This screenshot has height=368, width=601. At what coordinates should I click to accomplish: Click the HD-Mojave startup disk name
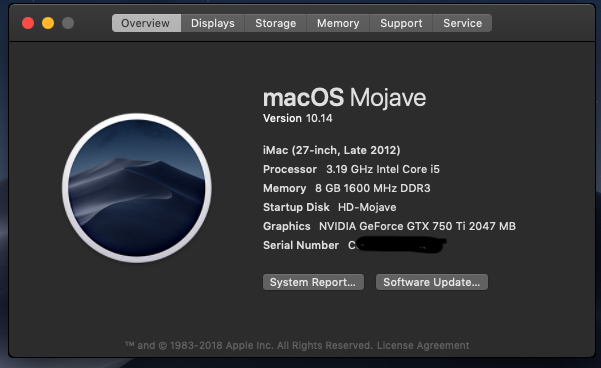pos(367,207)
